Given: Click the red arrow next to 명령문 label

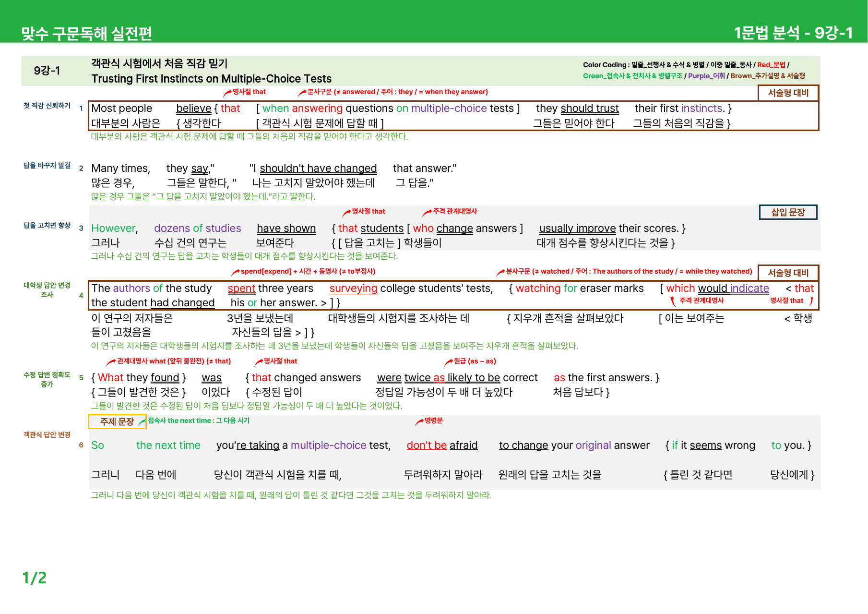Looking at the screenshot, I should point(419,421).
